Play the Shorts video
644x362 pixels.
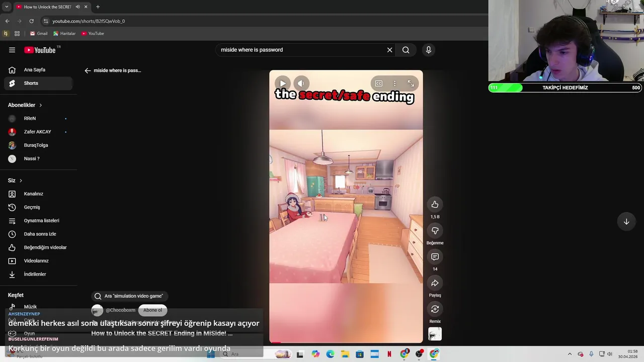coord(283,83)
